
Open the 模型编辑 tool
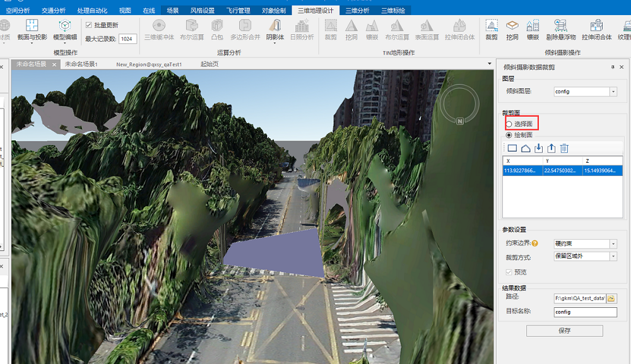pyautogui.click(x=65, y=30)
